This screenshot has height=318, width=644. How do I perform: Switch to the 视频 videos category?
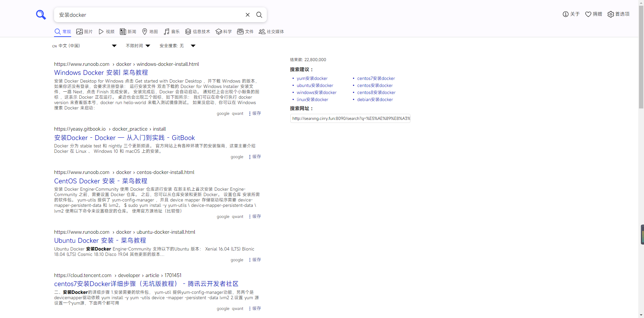point(106,32)
